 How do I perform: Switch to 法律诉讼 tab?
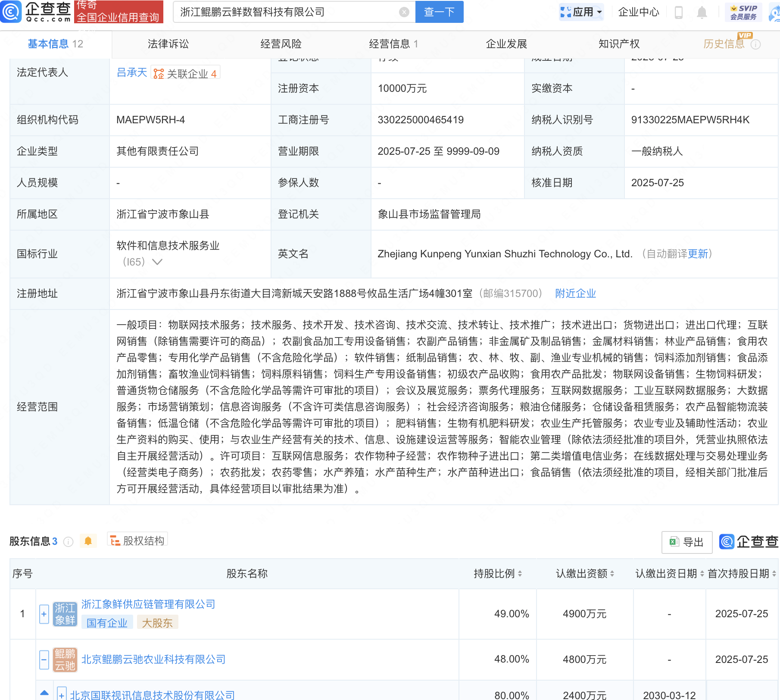(168, 44)
